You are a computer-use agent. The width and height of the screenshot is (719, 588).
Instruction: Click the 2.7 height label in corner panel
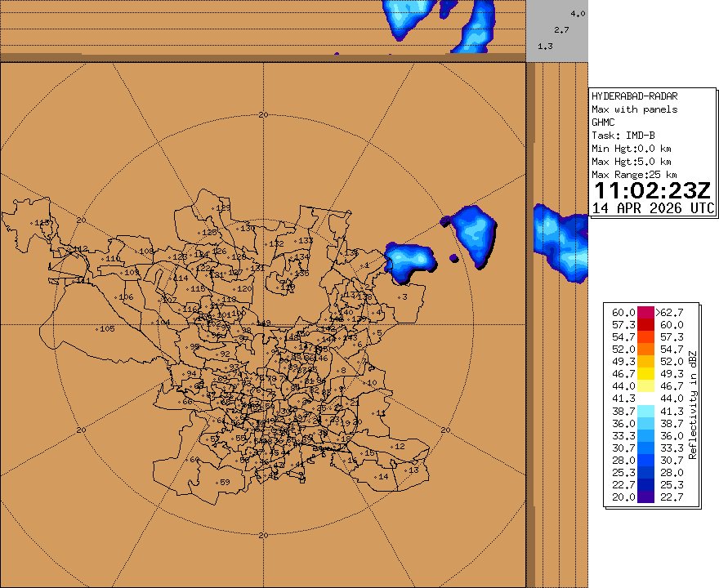tap(561, 29)
